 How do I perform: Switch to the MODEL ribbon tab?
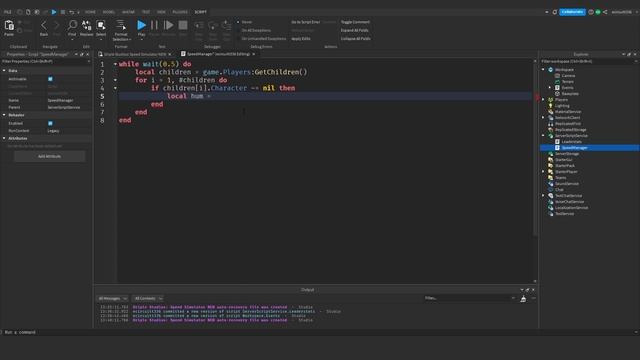(x=109, y=12)
